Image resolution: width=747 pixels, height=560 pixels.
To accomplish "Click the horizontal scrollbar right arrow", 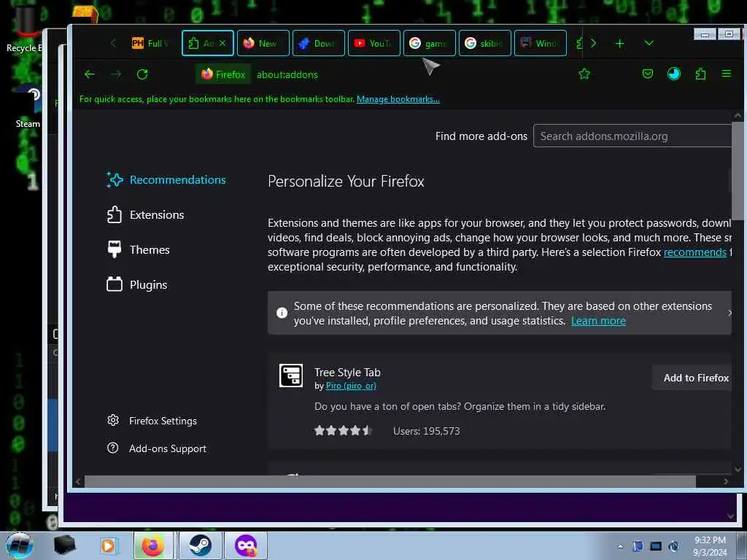I will click(726, 481).
